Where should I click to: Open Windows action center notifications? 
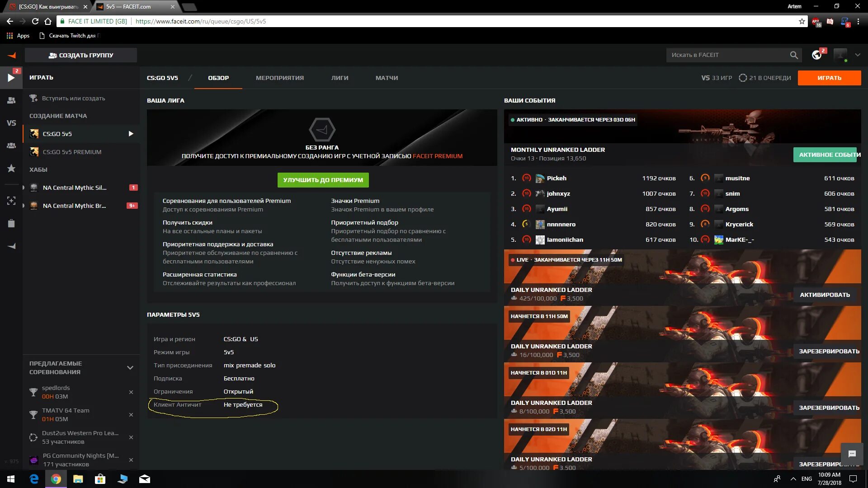click(853, 479)
